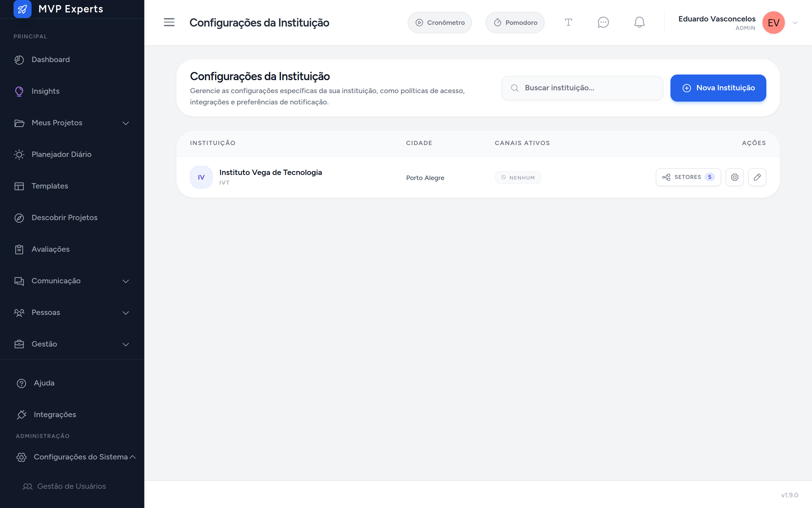Click the Configurações do Sistema gear icon

click(21, 457)
